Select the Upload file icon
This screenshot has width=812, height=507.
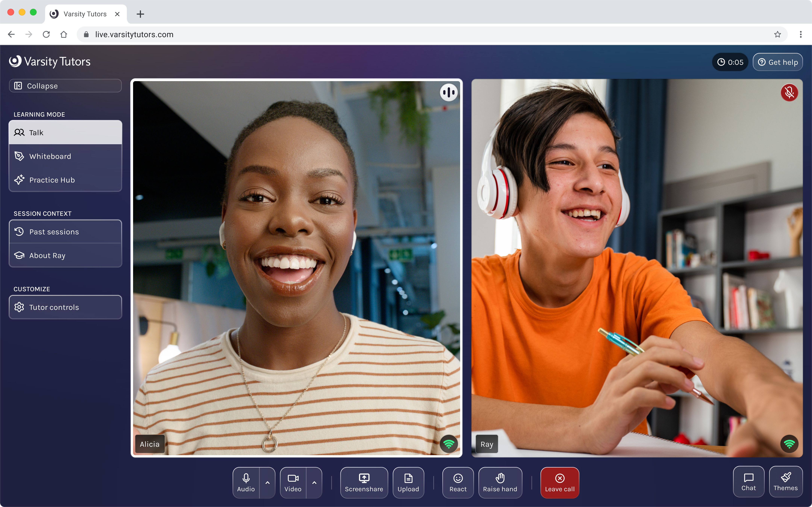408,482
